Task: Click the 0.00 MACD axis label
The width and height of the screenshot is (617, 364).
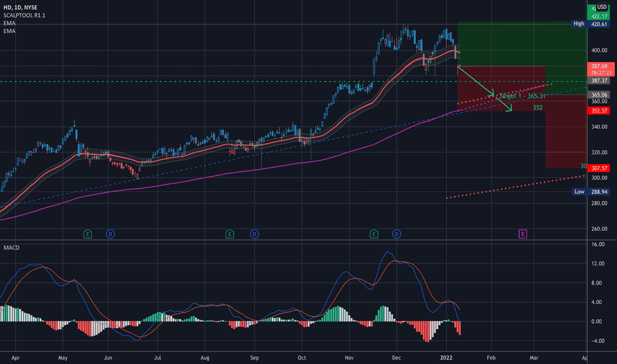Action: [x=597, y=322]
